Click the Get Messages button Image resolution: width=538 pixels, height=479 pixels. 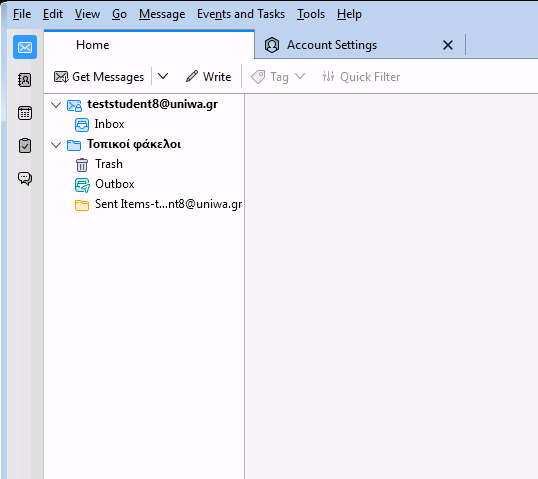point(99,77)
